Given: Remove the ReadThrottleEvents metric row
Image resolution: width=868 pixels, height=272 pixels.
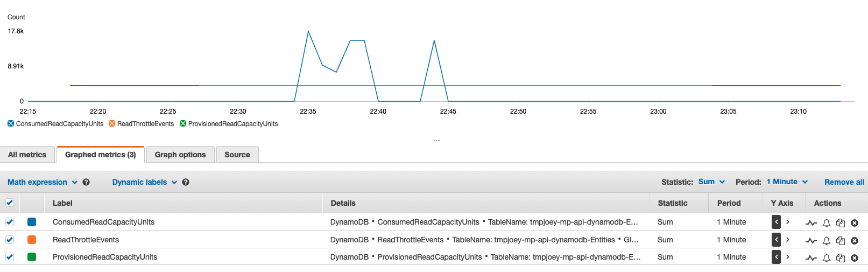Looking at the screenshot, I should [x=855, y=240].
